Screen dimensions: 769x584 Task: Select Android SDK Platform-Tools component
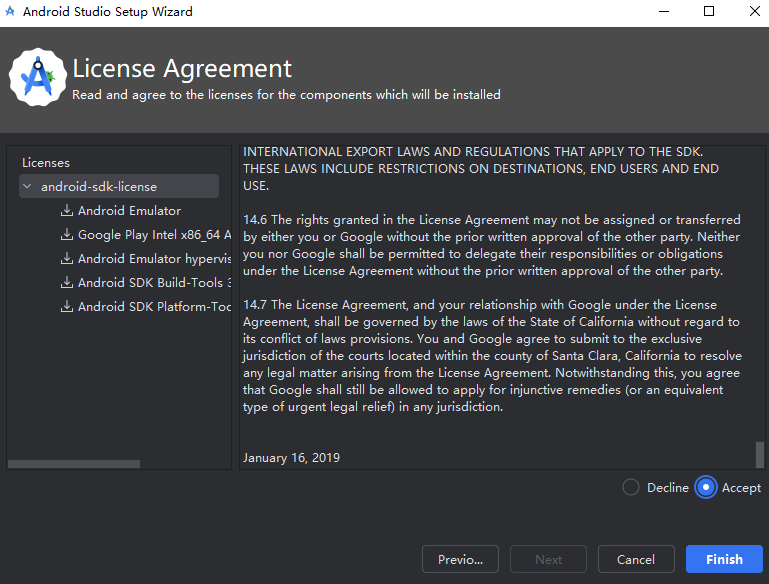coord(154,306)
